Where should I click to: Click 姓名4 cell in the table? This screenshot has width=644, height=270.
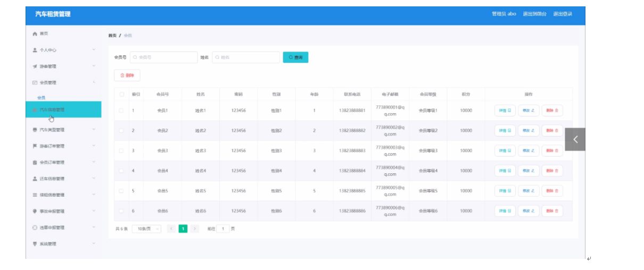[201, 171]
